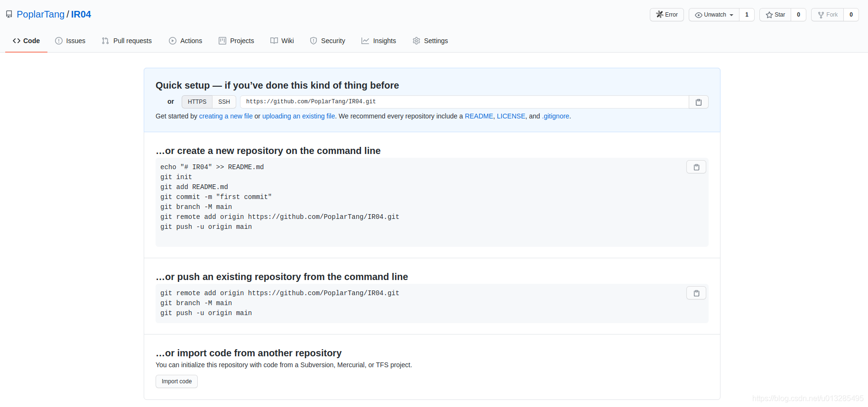This screenshot has width=868, height=407.
Task: View the forks count next to Fork
Action: tap(851, 15)
